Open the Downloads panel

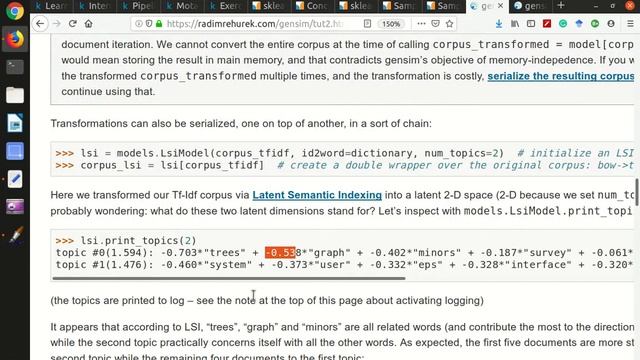[499, 24]
